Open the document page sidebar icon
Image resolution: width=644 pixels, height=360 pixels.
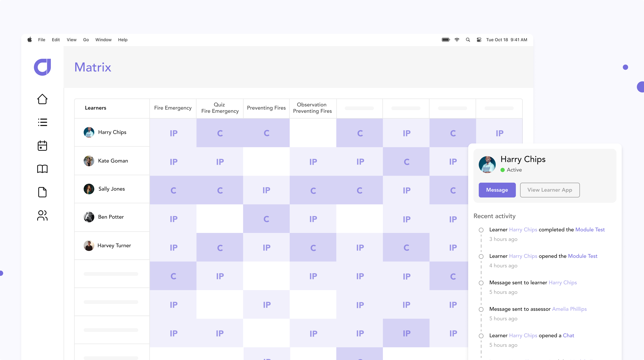tap(42, 192)
